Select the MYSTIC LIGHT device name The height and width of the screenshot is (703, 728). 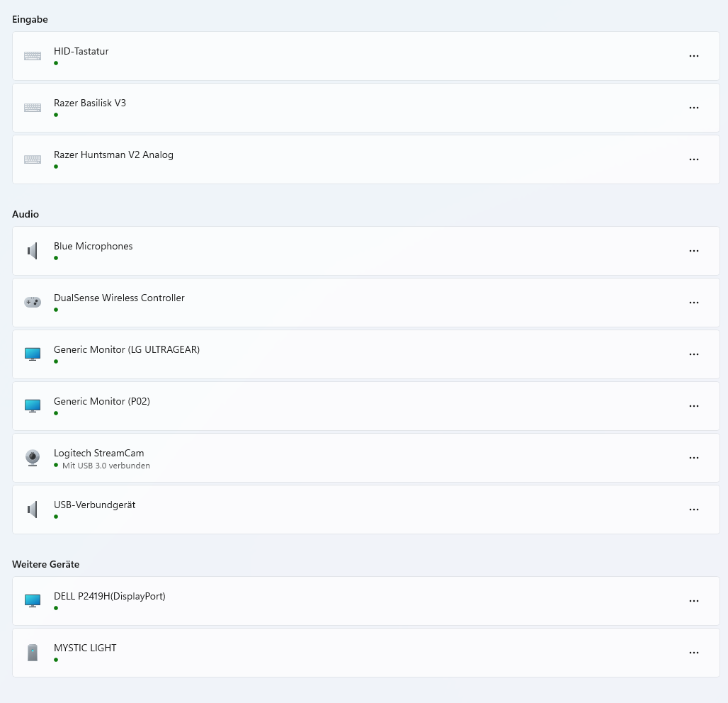point(85,648)
